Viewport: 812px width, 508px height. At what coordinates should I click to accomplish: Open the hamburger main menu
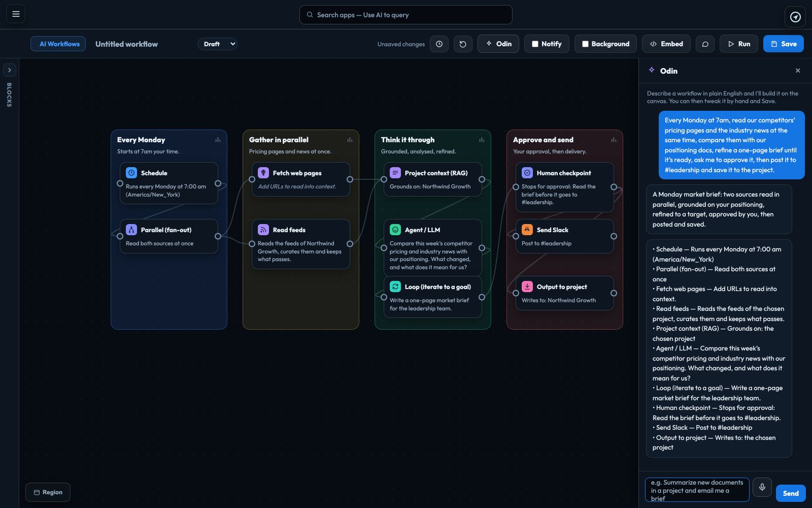[x=16, y=14]
